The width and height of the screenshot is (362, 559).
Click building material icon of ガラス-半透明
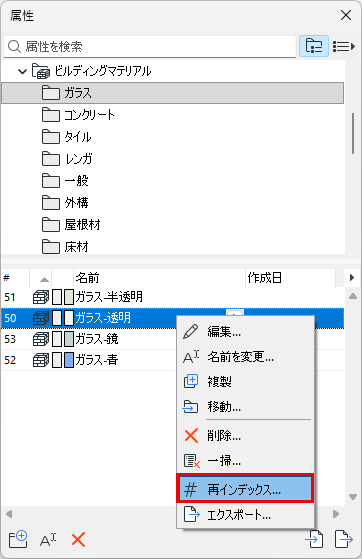point(41,297)
